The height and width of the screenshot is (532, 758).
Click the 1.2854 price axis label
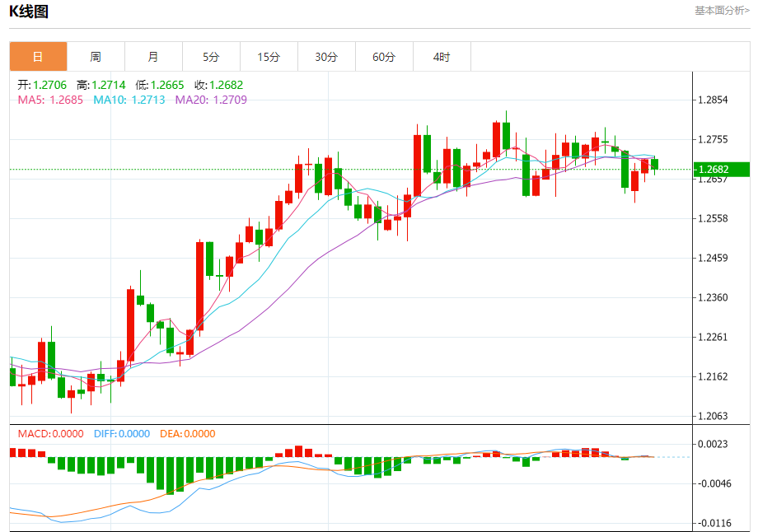(x=713, y=100)
